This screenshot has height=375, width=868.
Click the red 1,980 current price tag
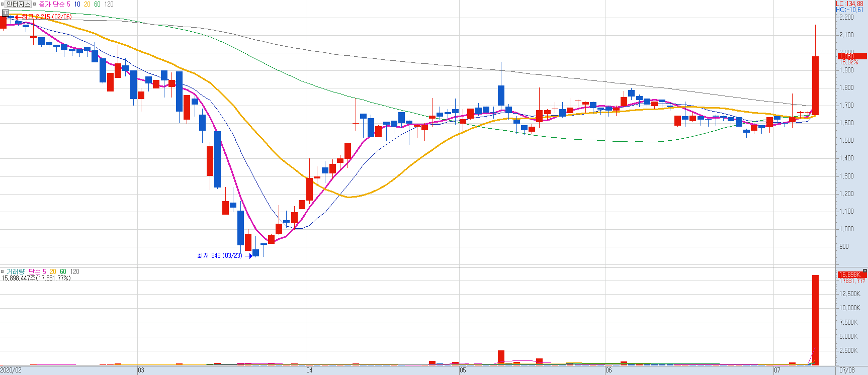pyautogui.click(x=852, y=56)
